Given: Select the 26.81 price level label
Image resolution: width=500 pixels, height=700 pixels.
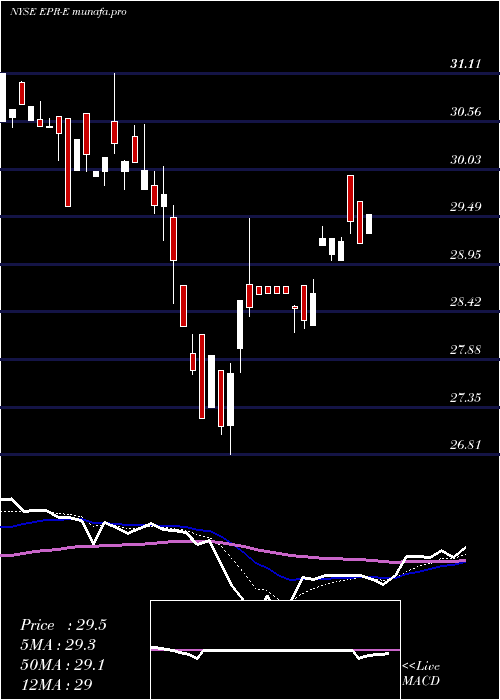Looking at the screenshot, I should tap(465, 445).
